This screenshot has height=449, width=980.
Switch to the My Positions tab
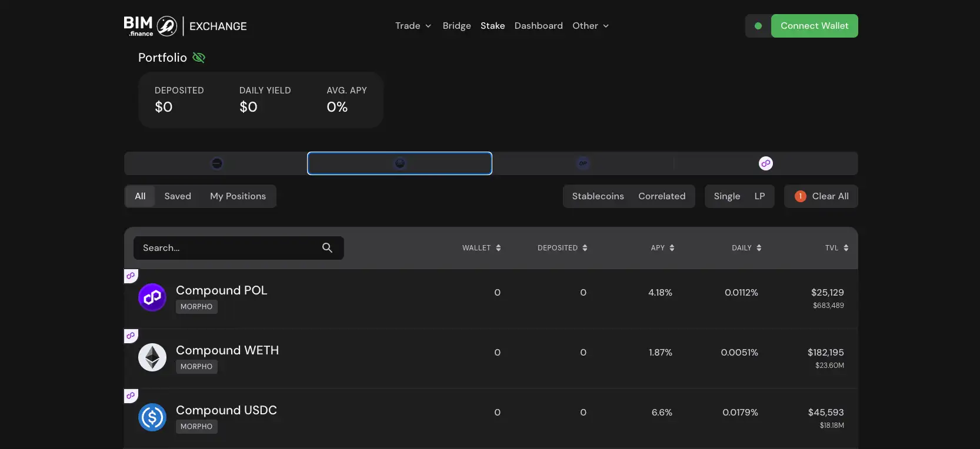(238, 196)
